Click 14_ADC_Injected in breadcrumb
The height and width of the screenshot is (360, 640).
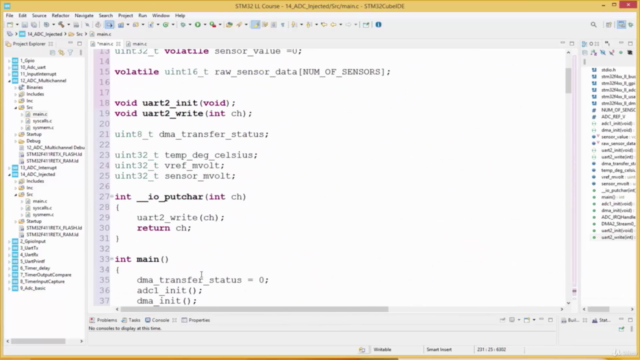click(x=44, y=34)
